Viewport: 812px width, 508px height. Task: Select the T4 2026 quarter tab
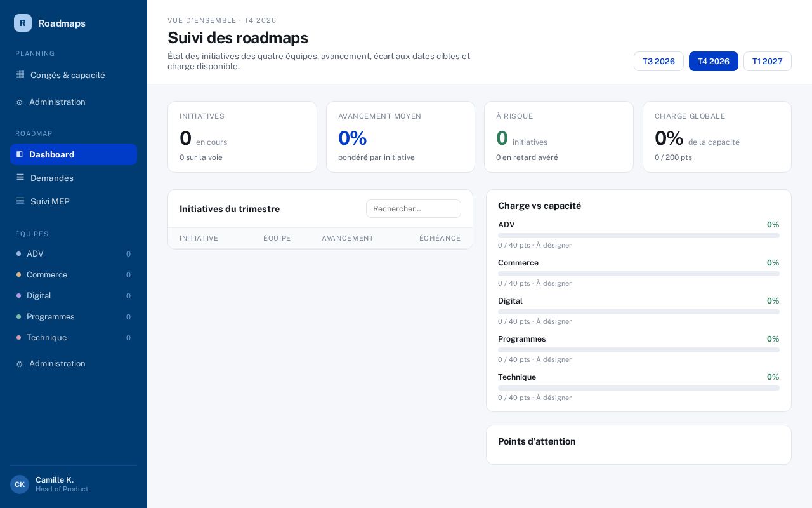714,61
